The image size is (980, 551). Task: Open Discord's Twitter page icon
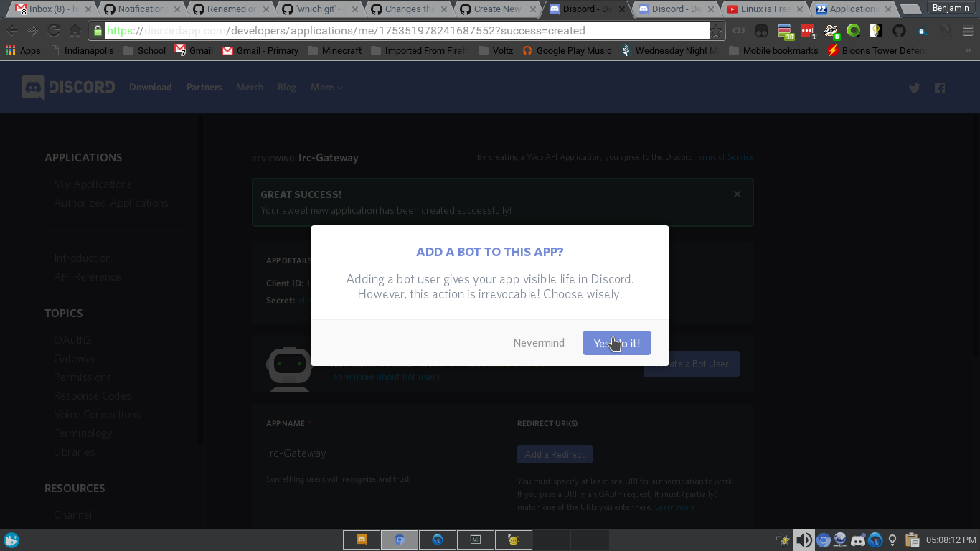914,88
